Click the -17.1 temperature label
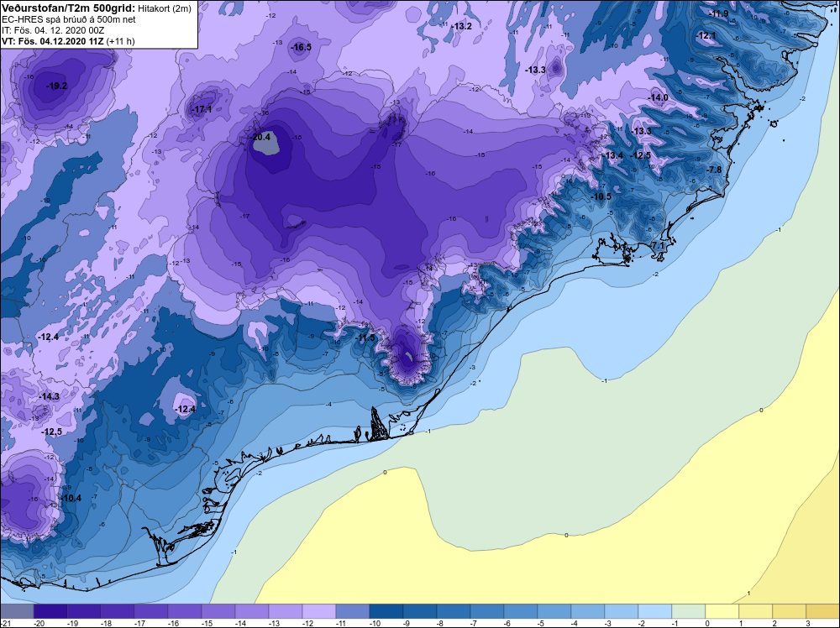The image size is (840, 628). [202, 109]
